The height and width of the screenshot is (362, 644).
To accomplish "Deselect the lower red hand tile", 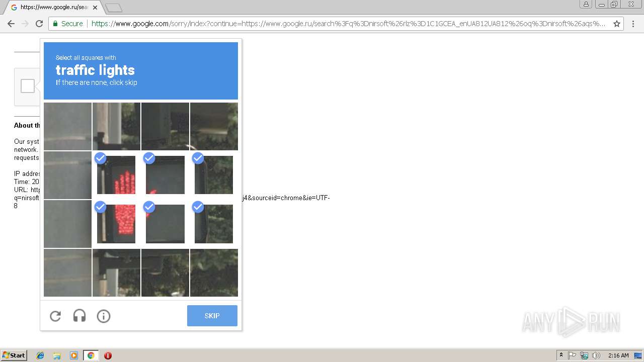I will 116,224.
